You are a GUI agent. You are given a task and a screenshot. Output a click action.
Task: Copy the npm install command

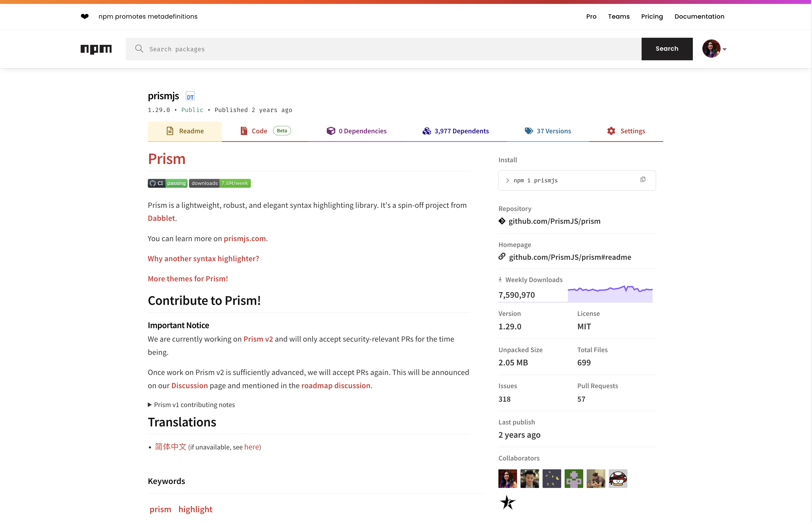[643, 180]
